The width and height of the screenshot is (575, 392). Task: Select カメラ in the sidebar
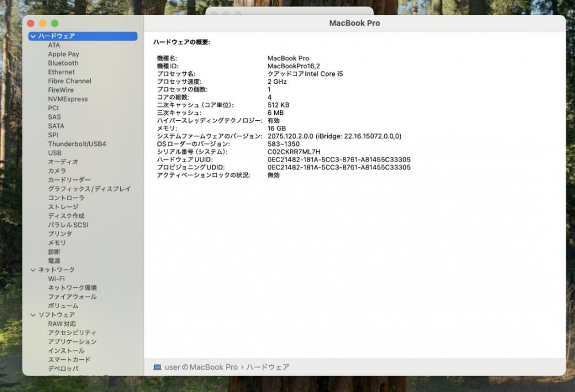[x=57, y=171]
